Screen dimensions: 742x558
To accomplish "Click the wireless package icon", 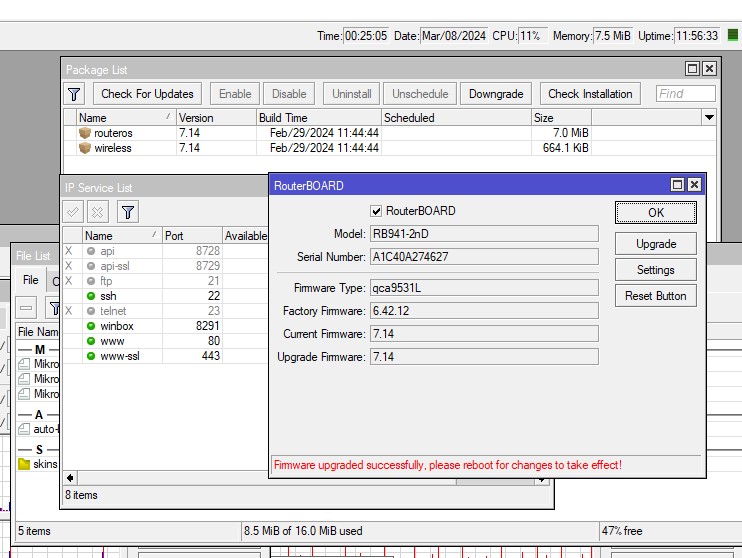I will pyautogui.click(x=85, y=148).
